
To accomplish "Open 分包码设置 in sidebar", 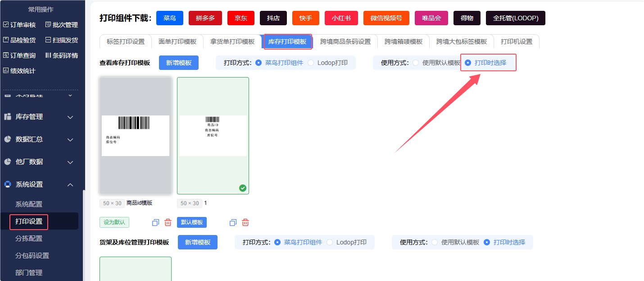I will tap(32, 256).
